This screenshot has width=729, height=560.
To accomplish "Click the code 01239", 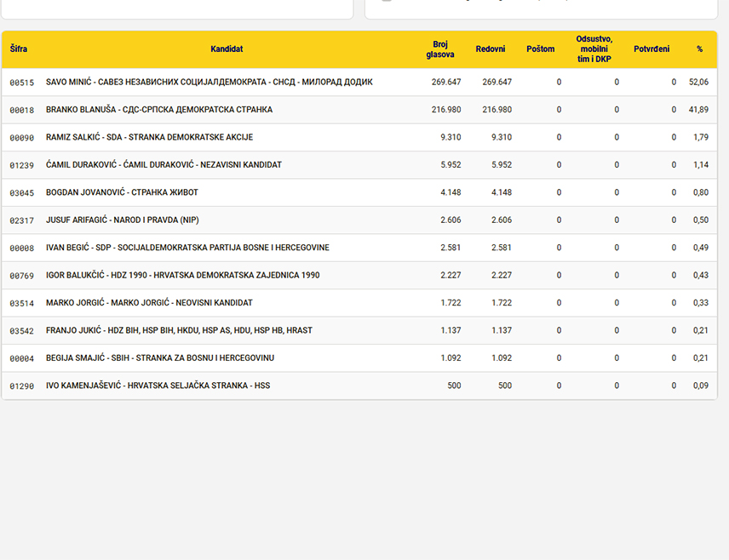I will pyautogui.click(x=22, y=165).
